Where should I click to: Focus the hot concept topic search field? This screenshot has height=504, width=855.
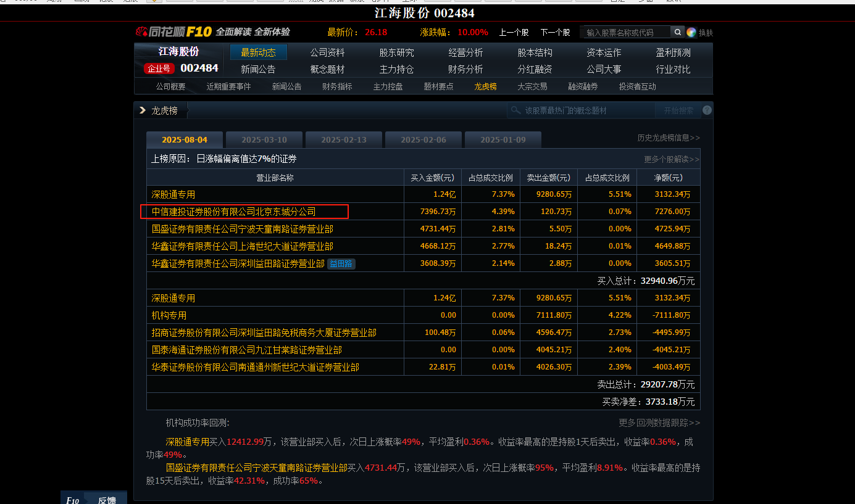coord(581,110)
